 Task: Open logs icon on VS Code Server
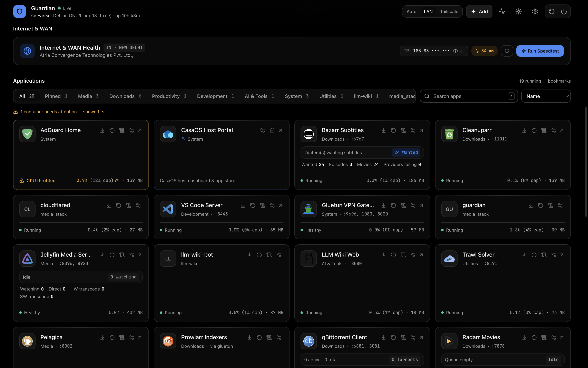click(x=263, y=205)
